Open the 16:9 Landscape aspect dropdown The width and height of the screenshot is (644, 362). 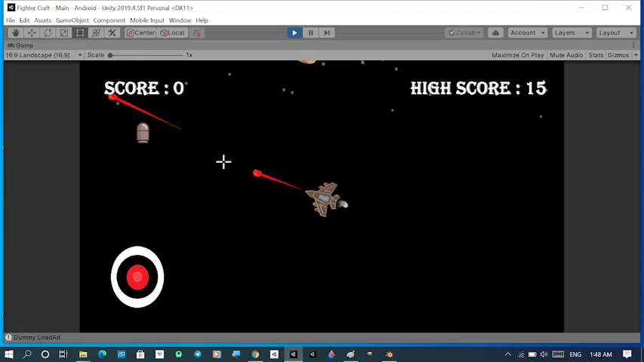coord(44,55)
